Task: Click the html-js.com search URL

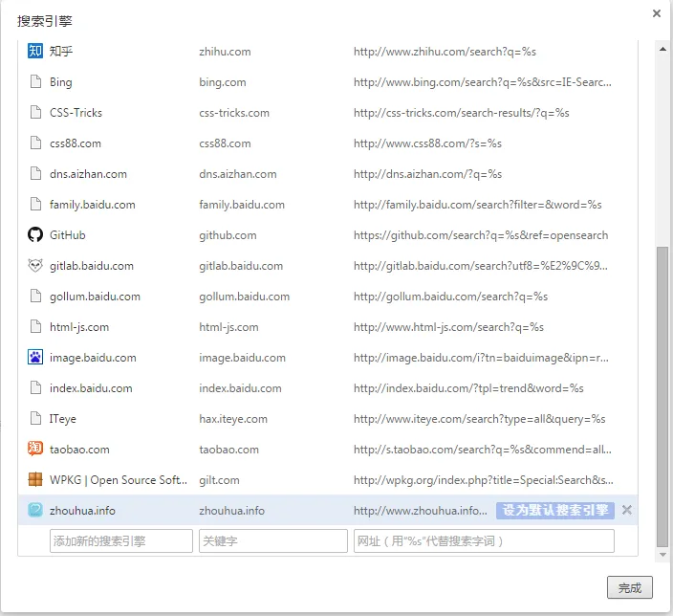Action: point(448,327)
